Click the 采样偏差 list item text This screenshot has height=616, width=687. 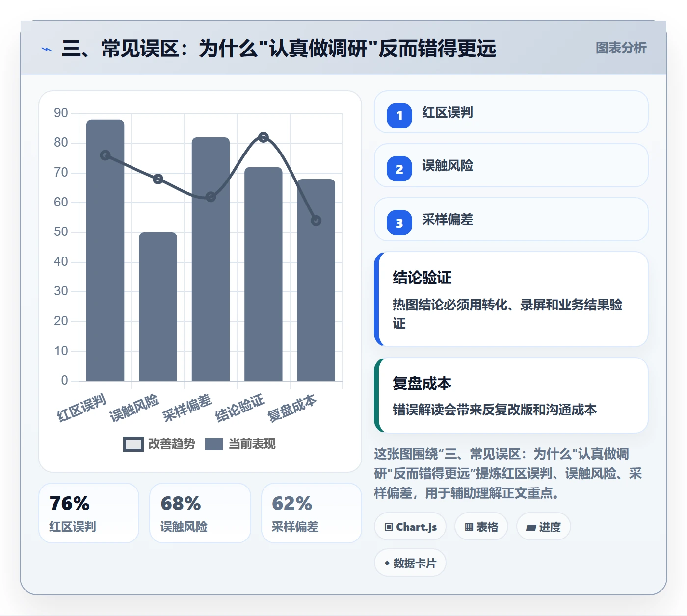(448, 220)
